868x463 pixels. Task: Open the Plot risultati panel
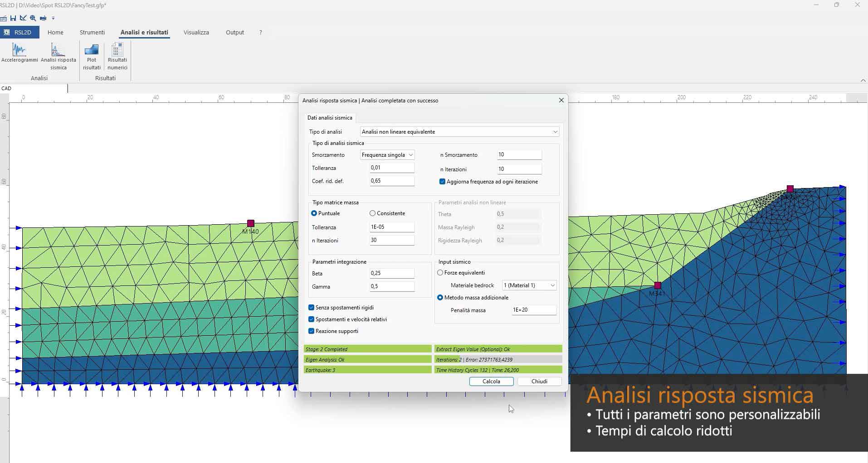92,55
